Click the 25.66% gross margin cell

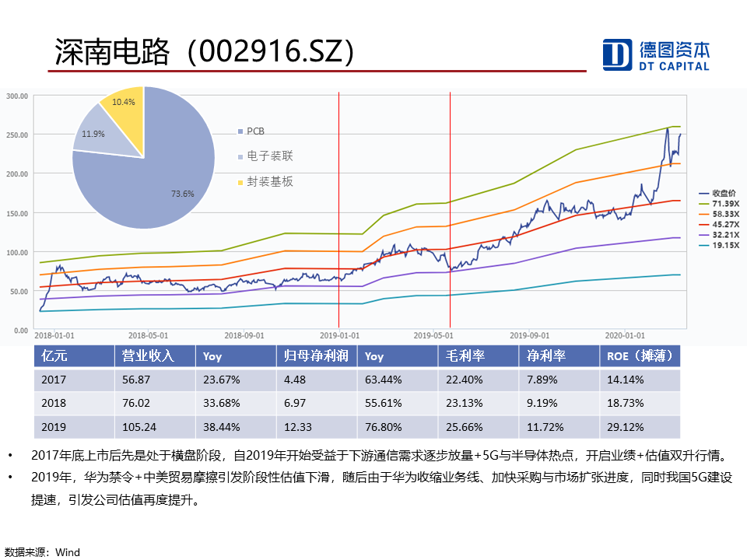(479, 427)
